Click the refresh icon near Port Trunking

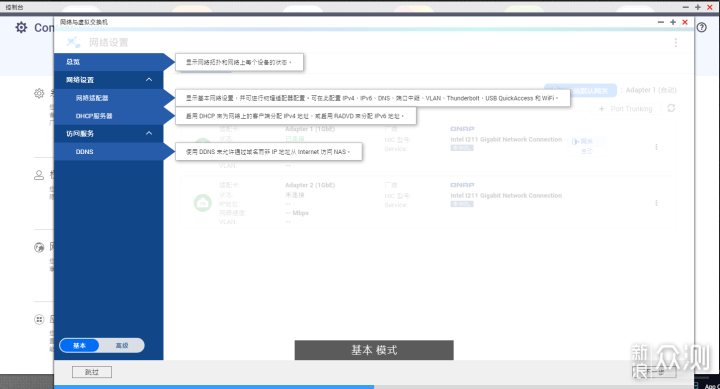click(x=671, y=108)
